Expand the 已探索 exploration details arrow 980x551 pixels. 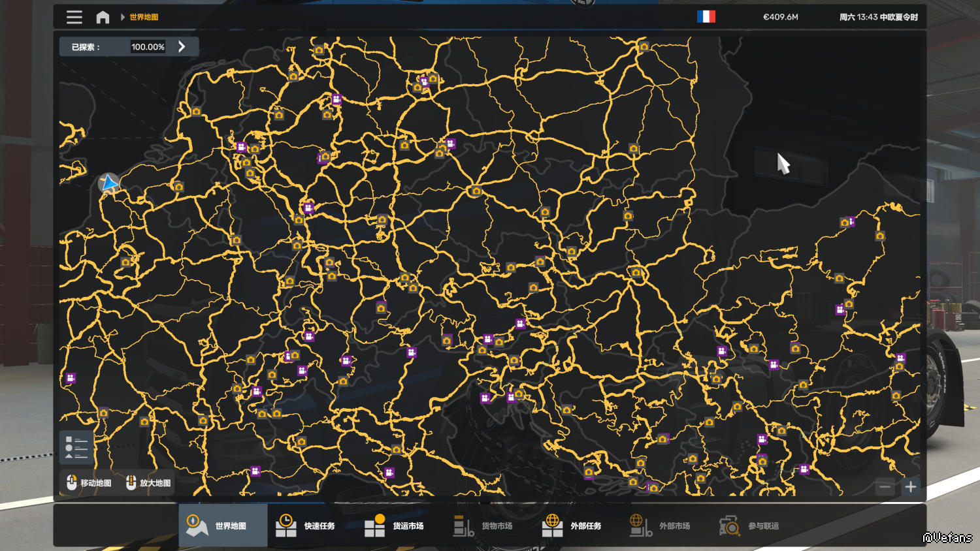coord(182,46)
